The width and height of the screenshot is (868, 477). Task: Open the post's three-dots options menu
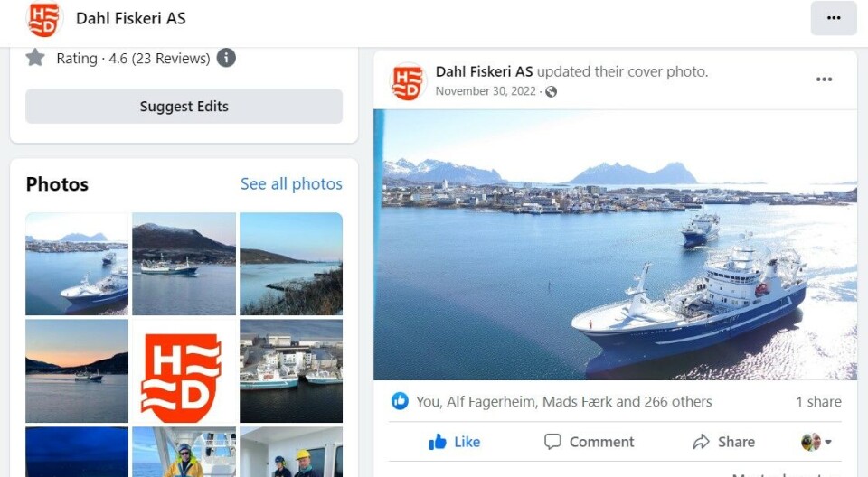(x=824, y=79)
